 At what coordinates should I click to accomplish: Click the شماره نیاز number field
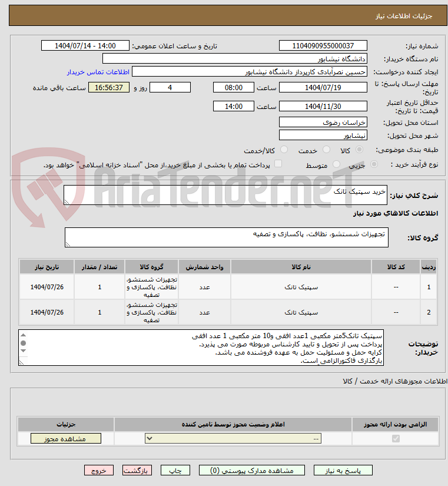tap(323, 45)
